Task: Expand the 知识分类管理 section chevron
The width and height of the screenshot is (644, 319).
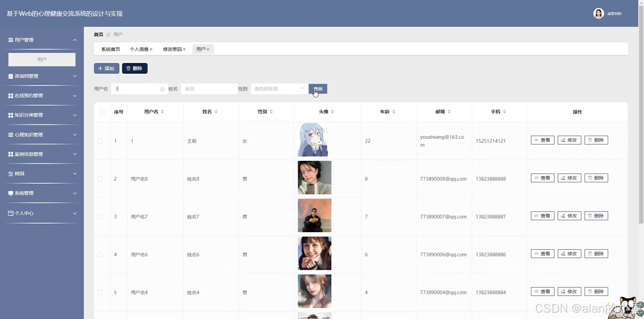Action: [75, 115]
